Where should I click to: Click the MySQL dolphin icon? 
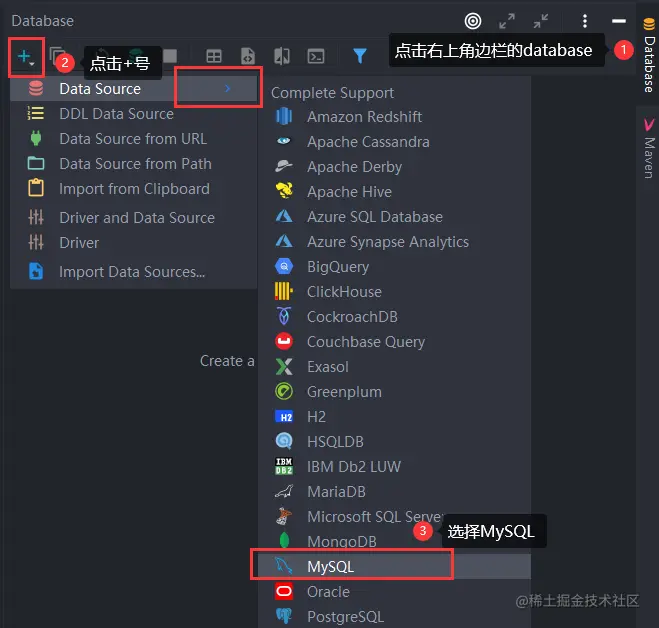pos(284,566)
